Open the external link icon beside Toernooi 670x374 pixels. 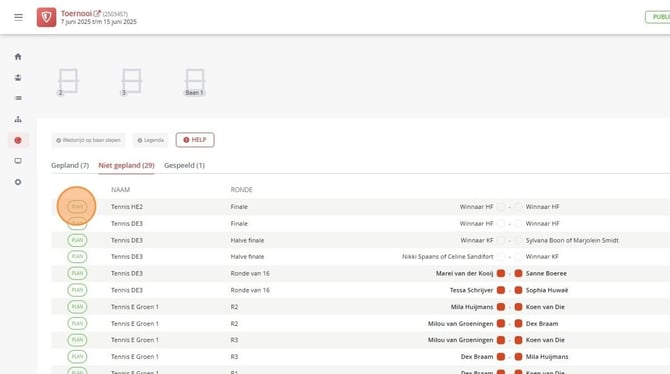click(x=97, y=14)
